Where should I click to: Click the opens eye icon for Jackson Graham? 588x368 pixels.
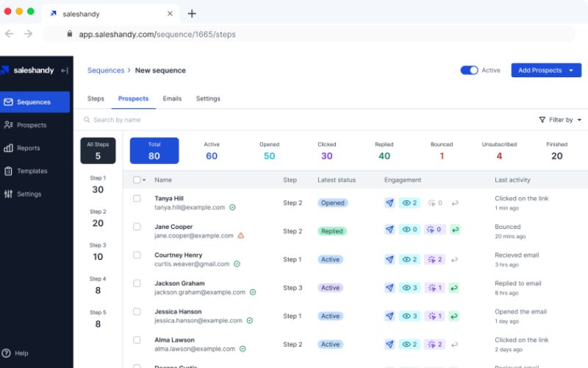tap(406, 288)
